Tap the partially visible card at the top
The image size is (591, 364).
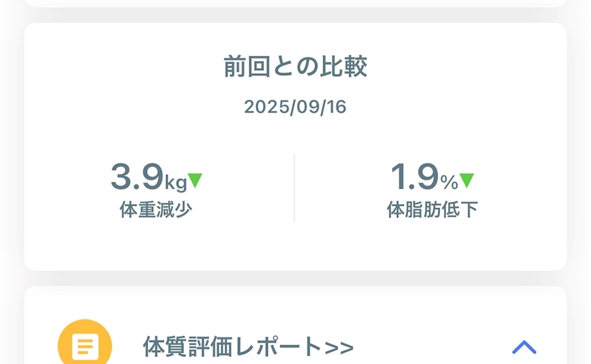coord(295,3)
